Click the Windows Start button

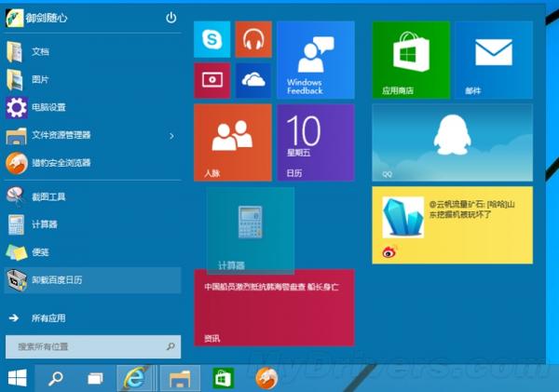click(17, 378)
